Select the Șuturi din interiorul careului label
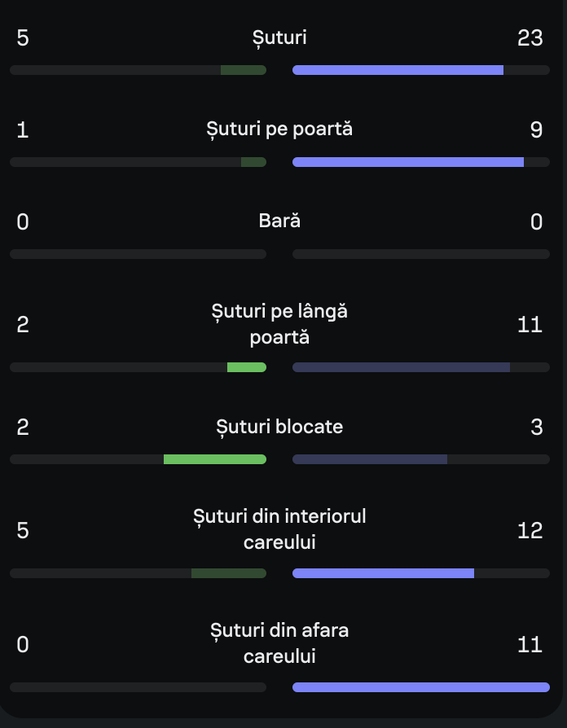This screenshot has height=728, width=567. (279, 529)
